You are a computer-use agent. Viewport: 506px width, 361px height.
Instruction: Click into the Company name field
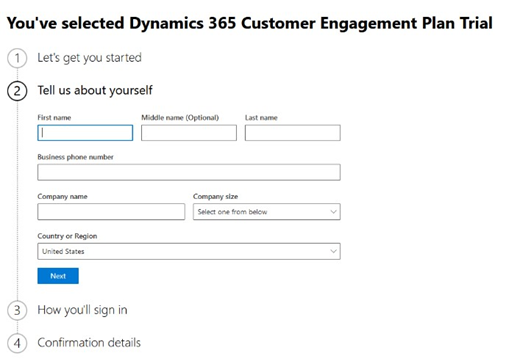pos(111,212)
